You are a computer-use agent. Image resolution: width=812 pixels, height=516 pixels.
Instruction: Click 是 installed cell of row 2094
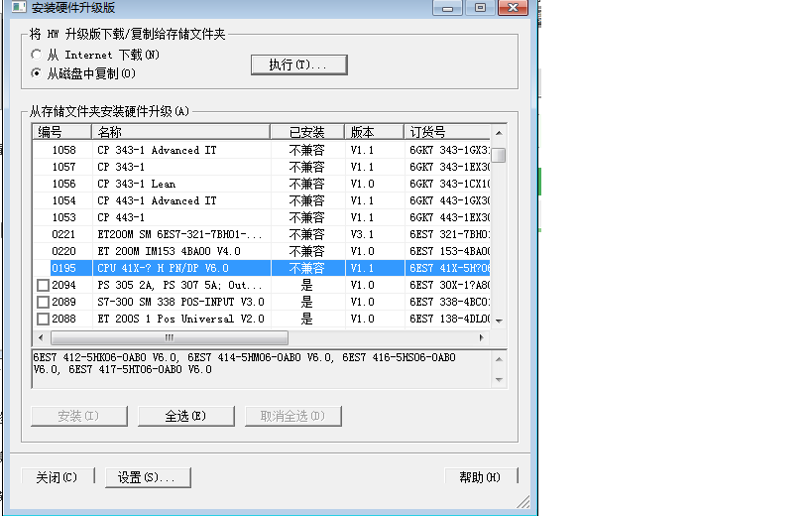pos(307,285)
